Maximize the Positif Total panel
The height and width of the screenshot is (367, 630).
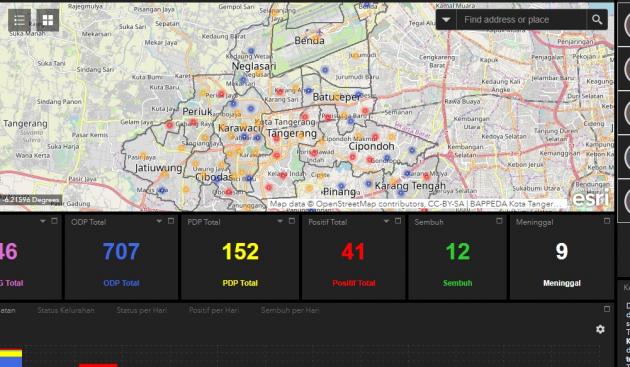[398, 221]
